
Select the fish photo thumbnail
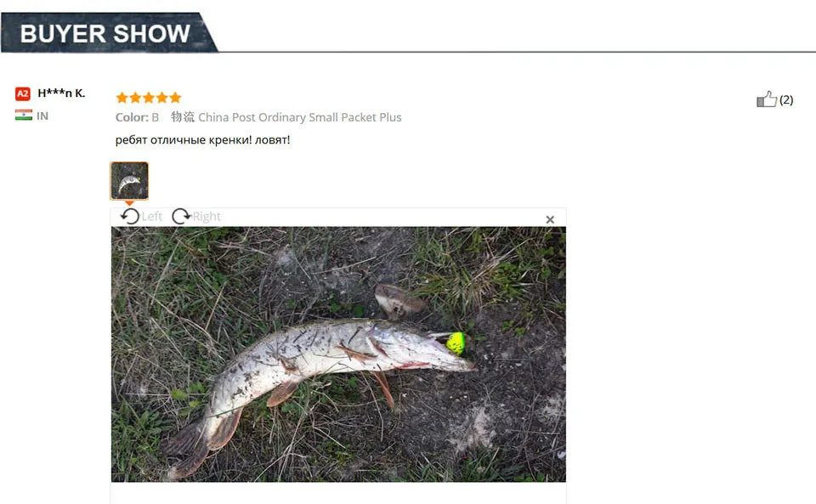click(129, 180)
